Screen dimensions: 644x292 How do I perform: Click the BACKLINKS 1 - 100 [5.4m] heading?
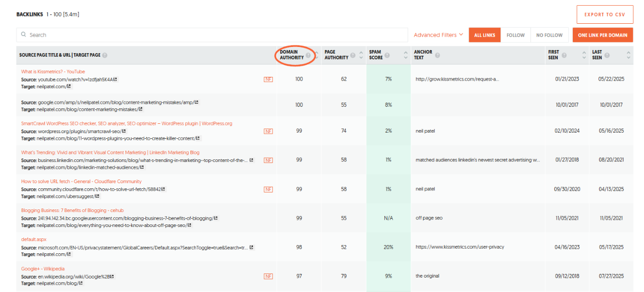47,14
